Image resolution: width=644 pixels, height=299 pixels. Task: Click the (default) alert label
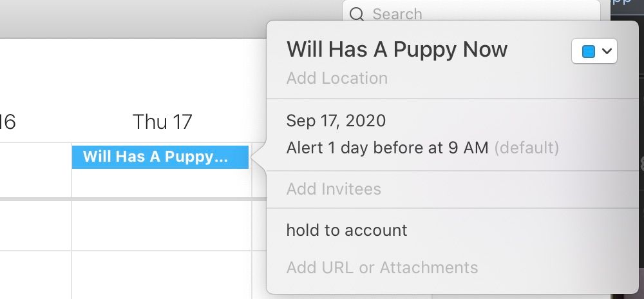[x=526, y=148]
